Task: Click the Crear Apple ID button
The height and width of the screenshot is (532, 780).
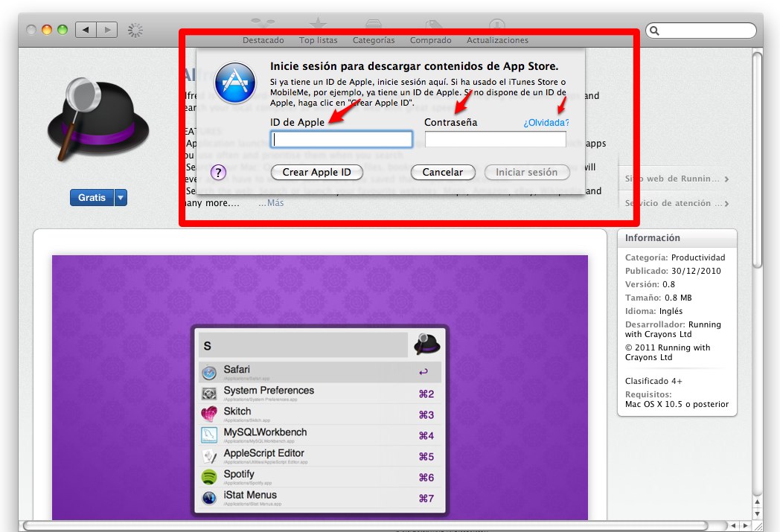Action: 317,172
